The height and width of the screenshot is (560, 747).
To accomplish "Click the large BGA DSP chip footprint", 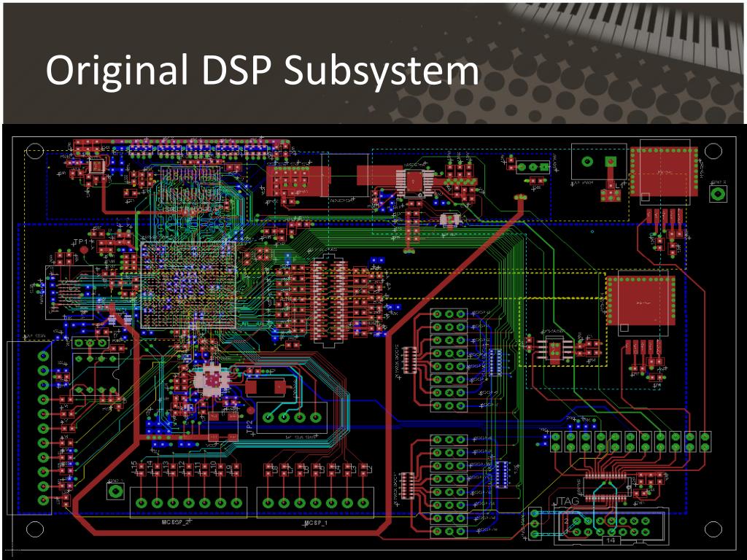I will (x=188, y=285).
